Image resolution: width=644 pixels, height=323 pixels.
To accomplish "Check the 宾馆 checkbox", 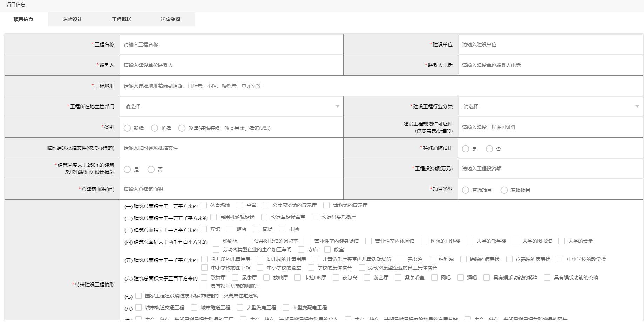I will (204, 229).
